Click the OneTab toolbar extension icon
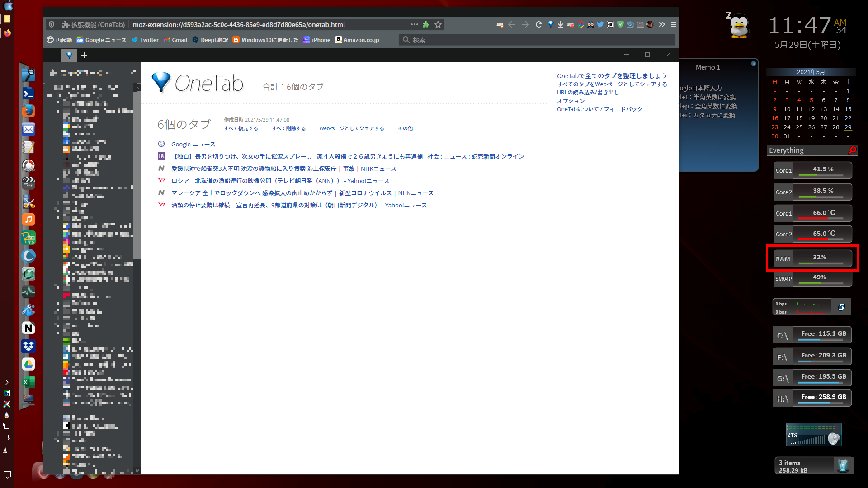868x488 pixels. (550, 24)
